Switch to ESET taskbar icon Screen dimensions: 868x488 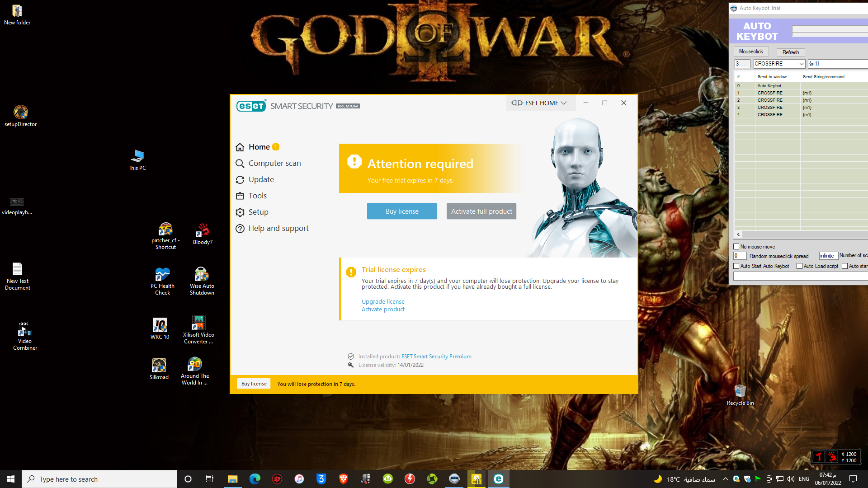[x=498, y=479]
